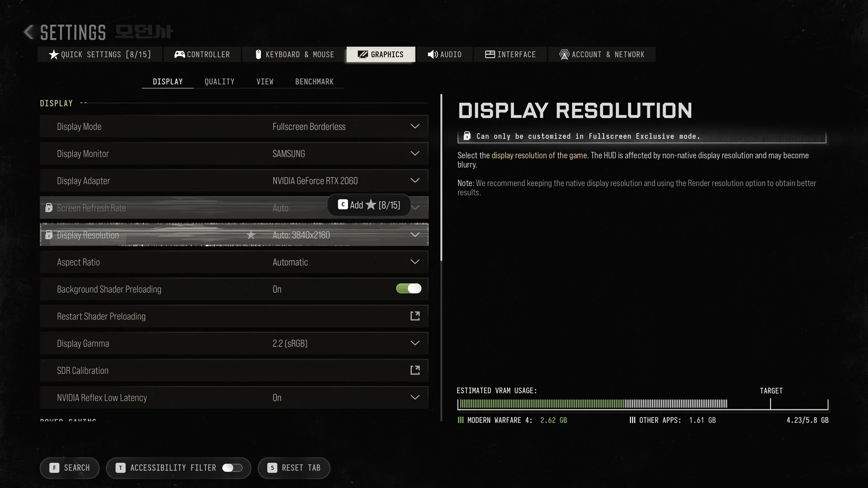
Task: Open the View sub-tab
Action: click(265, 81)
